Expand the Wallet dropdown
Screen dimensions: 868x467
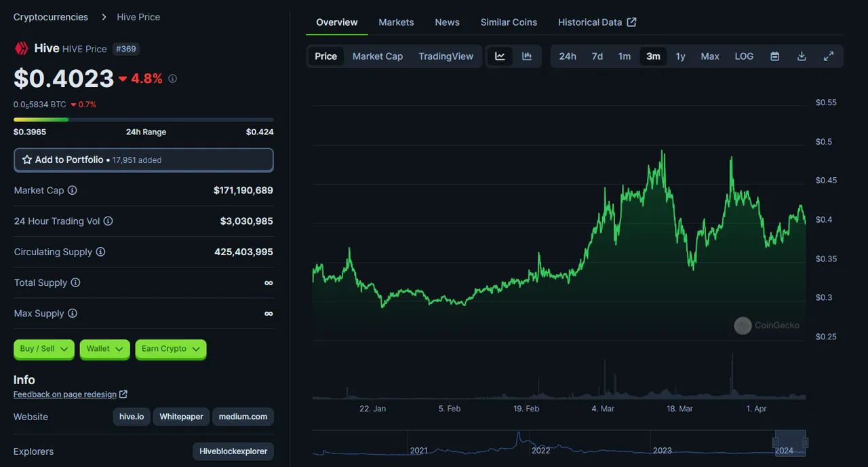(104, 349)
